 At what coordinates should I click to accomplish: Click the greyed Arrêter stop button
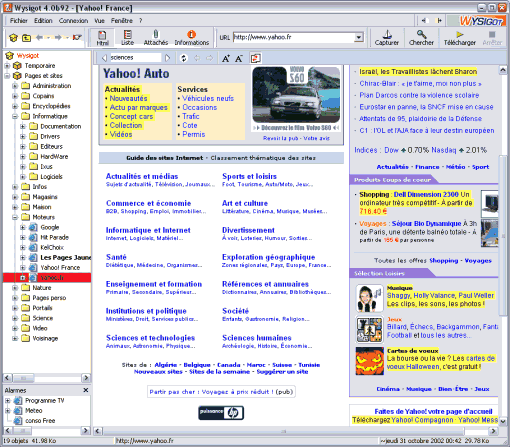492,38
